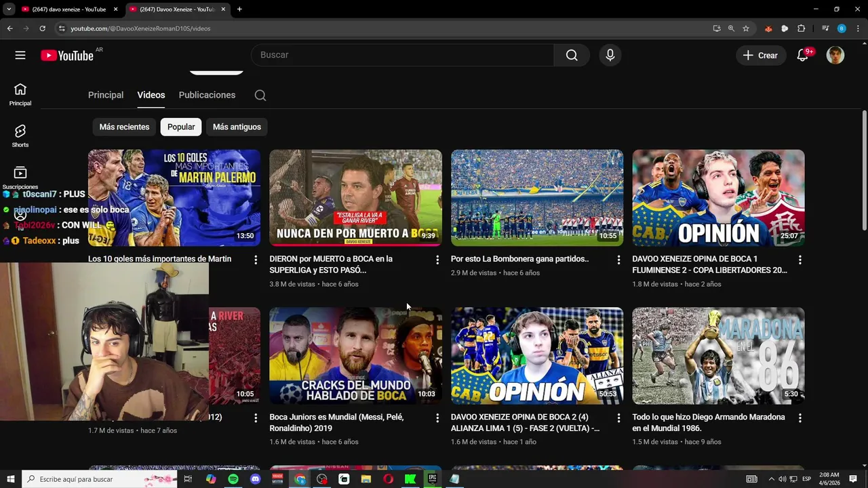This screenshot has height=488, width=868.
Task: Go back in Chrome
Action: [x=10, y=28]
